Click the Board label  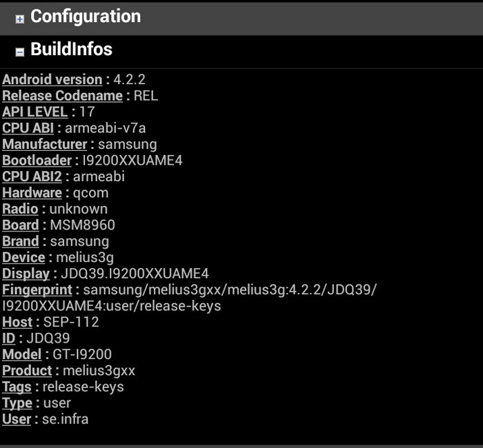coord(21,225)
